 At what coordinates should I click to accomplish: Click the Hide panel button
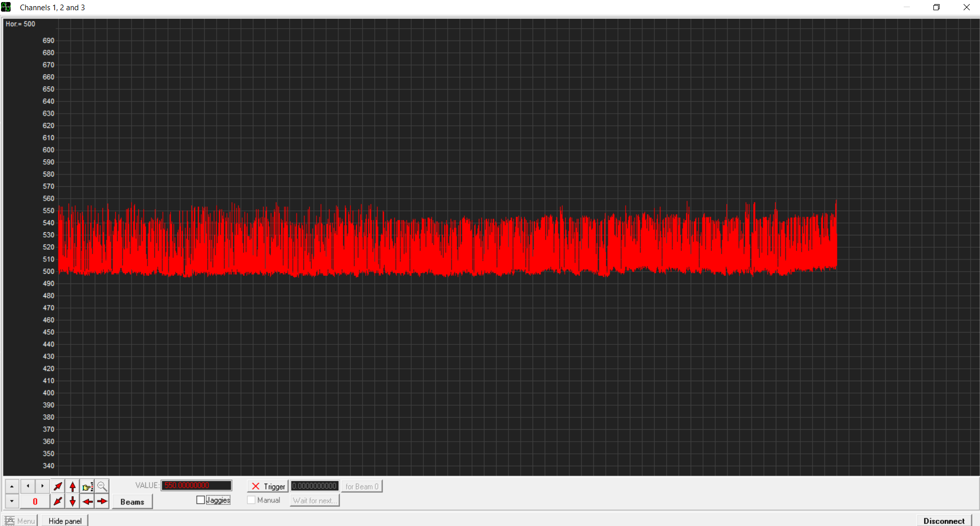coord(65,521)
